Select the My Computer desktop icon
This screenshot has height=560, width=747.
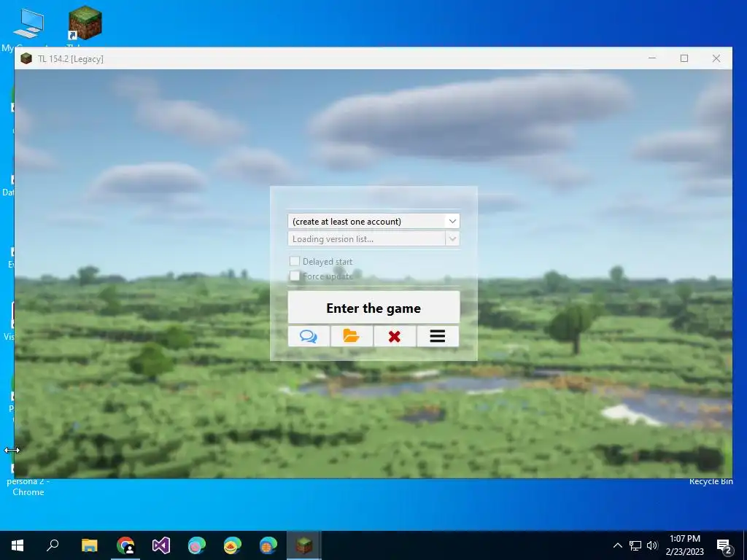pos(28,24)
